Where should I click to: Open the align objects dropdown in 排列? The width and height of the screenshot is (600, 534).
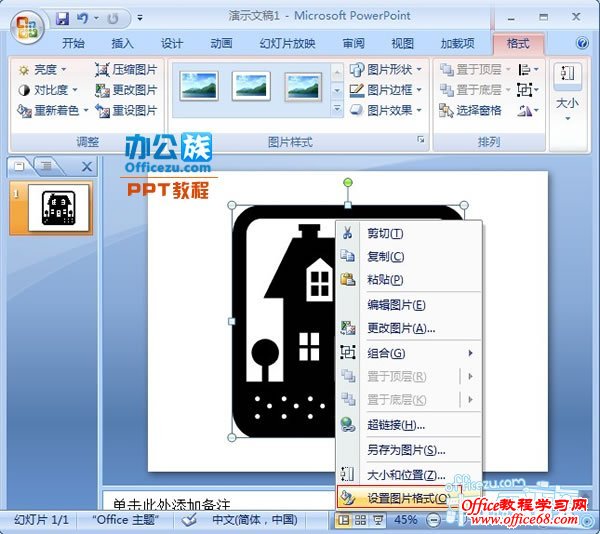[x=528, y=70]
